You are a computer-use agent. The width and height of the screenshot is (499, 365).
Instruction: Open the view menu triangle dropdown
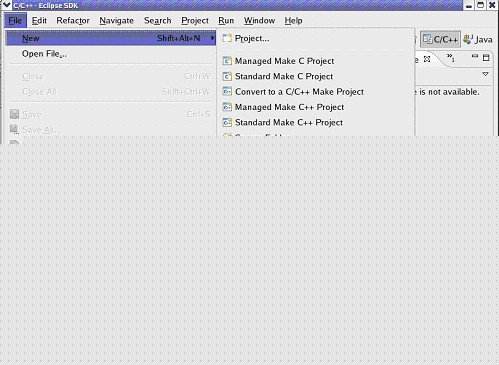pos(485,74)
